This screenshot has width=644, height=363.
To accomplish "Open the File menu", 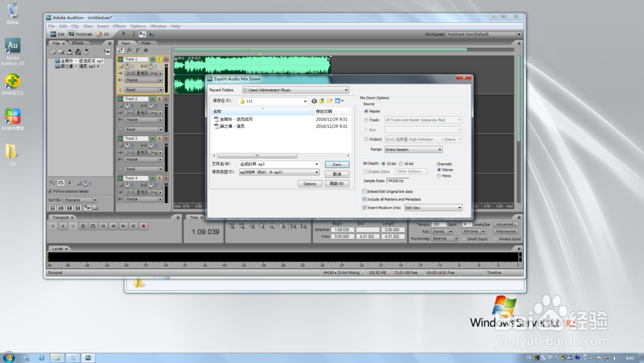I will (52, 26).
